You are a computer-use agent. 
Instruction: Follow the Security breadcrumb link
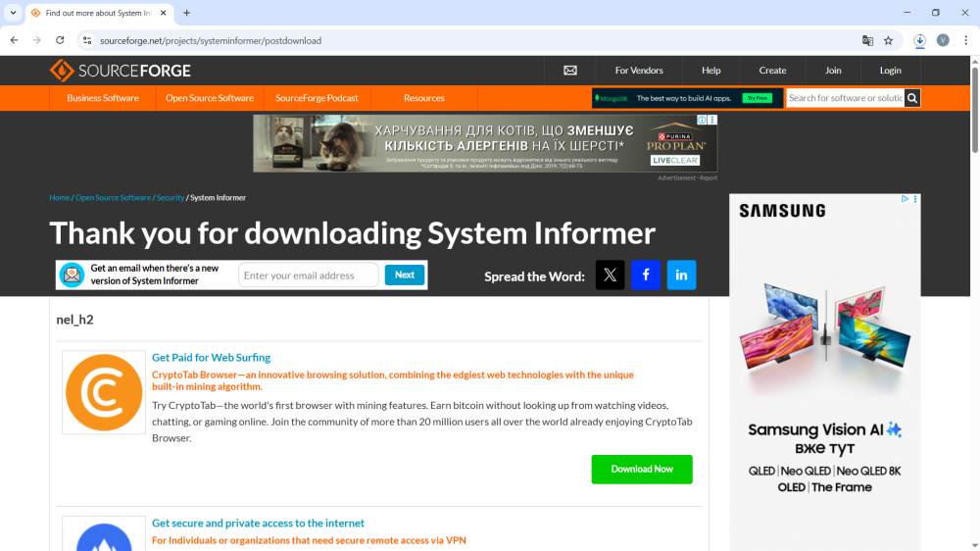coord(170,198)
